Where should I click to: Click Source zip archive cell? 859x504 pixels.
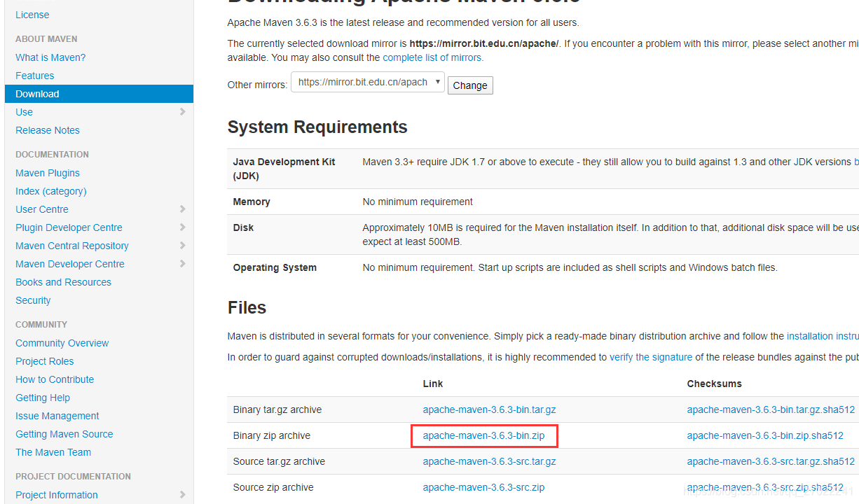click(273, 487)
